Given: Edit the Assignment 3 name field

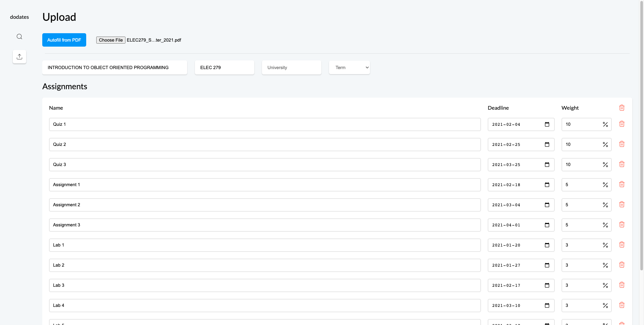Looking at the screenshot, I should [265, 225].
